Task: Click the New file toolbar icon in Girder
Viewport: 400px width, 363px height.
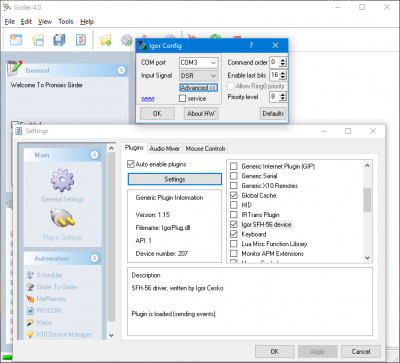Action: (x=16, y=40)
